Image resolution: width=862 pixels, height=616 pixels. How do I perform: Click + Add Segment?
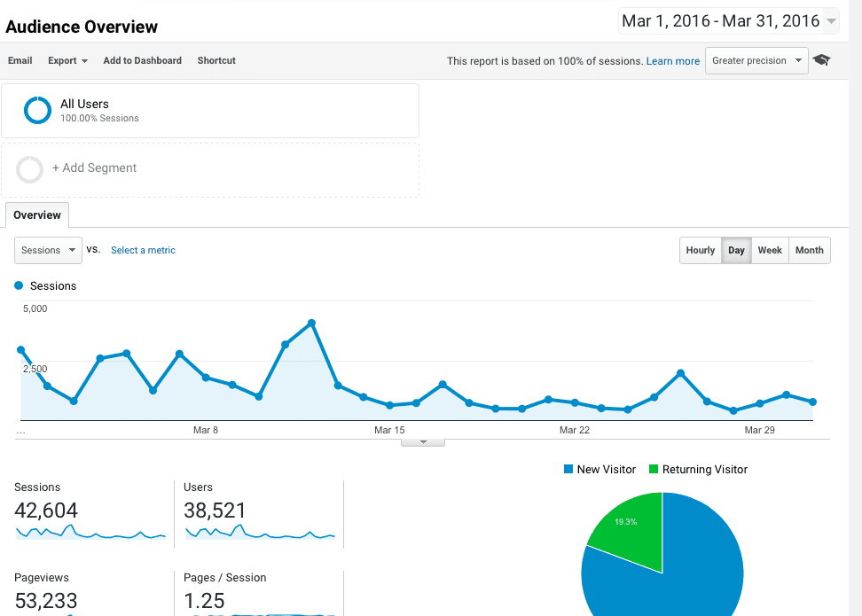coord(94,168)
